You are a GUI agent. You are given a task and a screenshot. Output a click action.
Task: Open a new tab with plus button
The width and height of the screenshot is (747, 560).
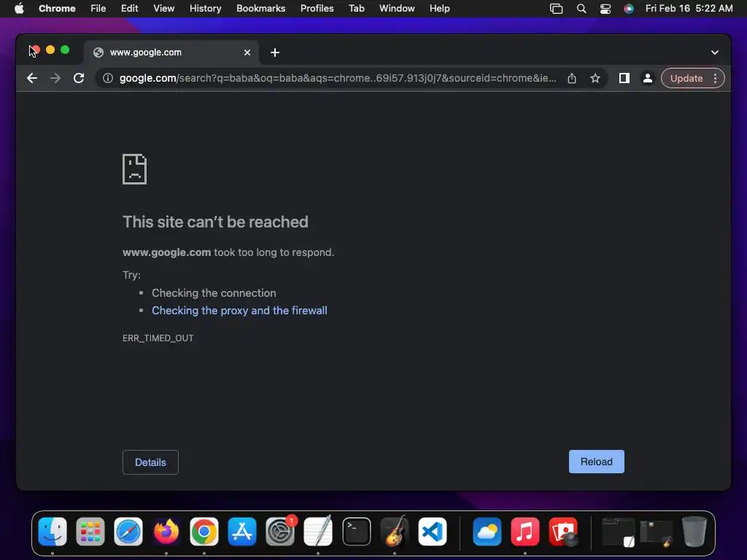[275, 52]
